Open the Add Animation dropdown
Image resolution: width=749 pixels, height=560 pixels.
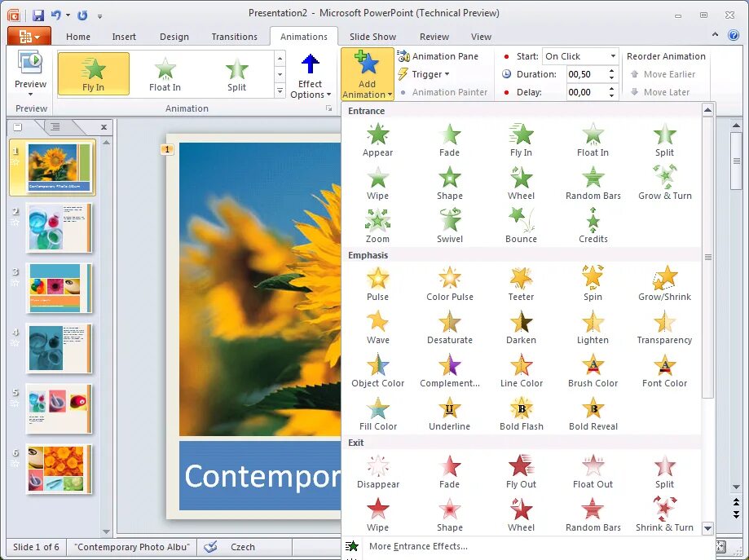tap(368, 74)
